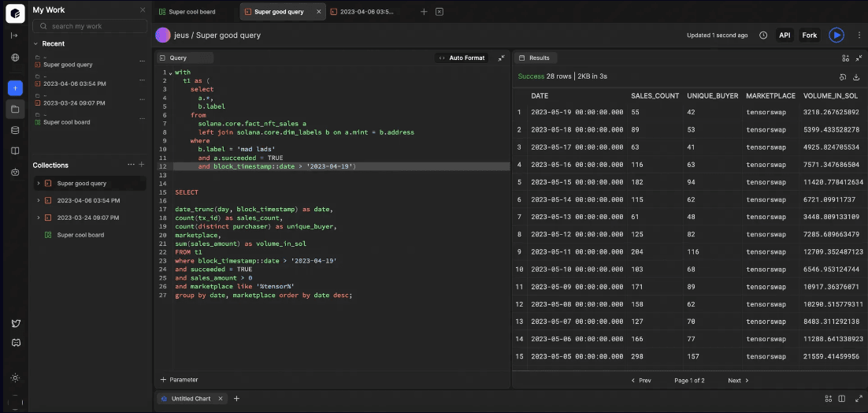Click the 'search my work' field

[93, 26]
